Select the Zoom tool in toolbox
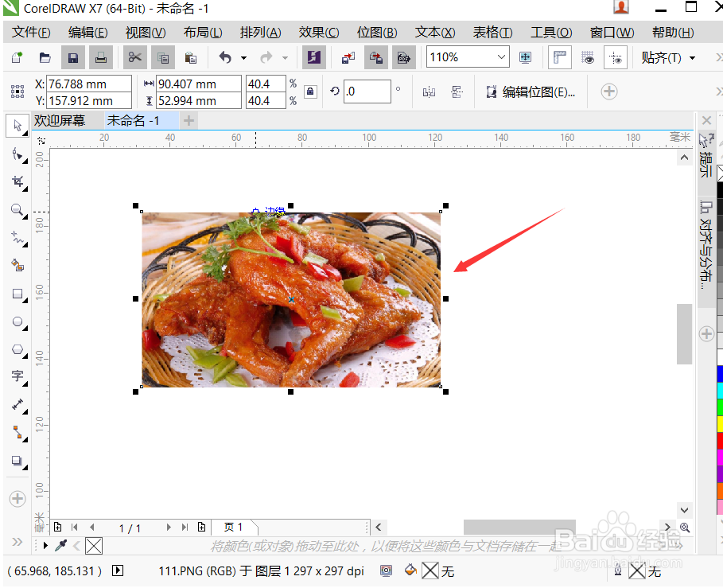Image resolution: width=723 pixels, height=588 pixels. (x=17, y=210)
